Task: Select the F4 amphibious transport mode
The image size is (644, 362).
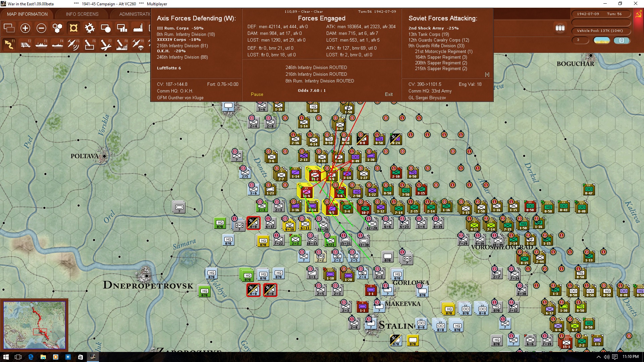Action: [x=57, y=44]
